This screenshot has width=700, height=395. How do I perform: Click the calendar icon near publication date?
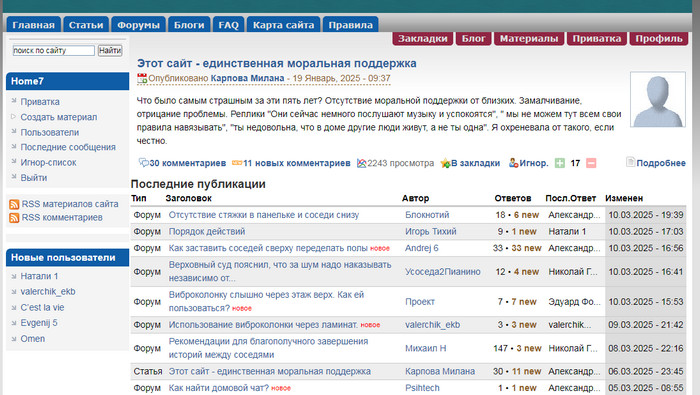(142, 78)
